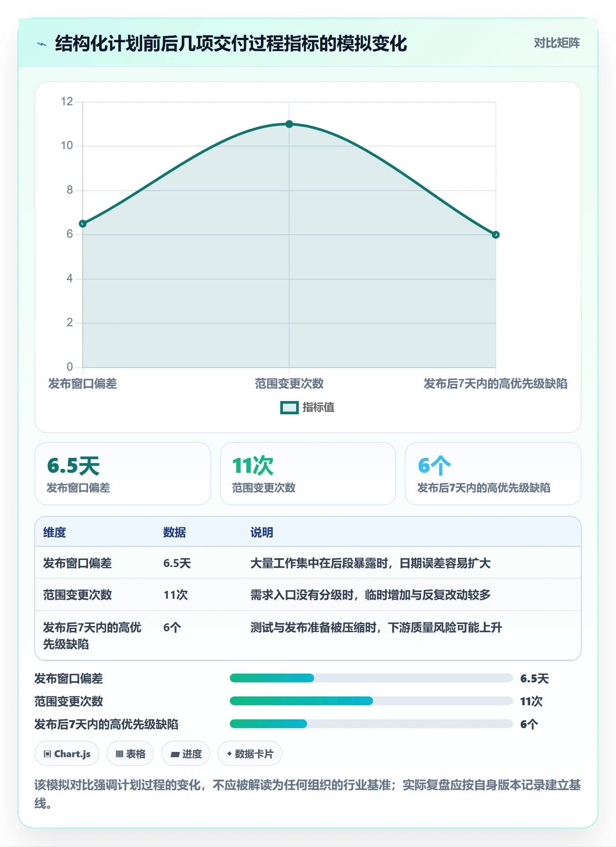616x847 pixels.
Task: Click 范围变更次数 in the table's 维度 column
Action: [77, 595]
